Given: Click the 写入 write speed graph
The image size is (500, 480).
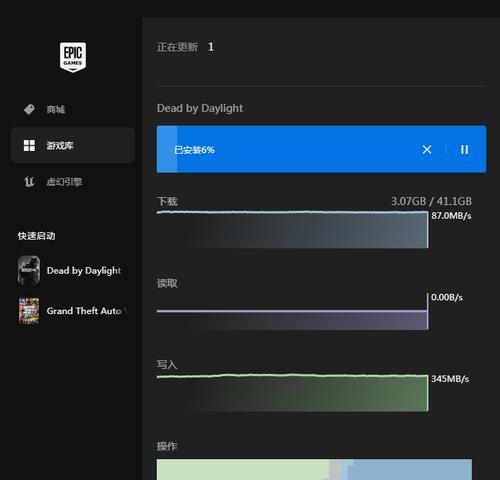Looking at the screenshot, I should [x=293, y=393].
